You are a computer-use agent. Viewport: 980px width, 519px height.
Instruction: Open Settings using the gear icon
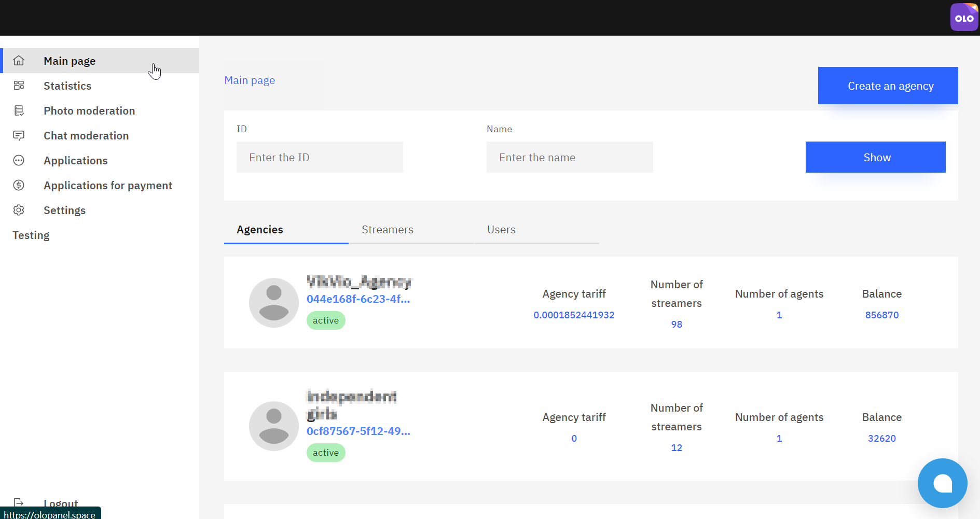coord(19,210)
